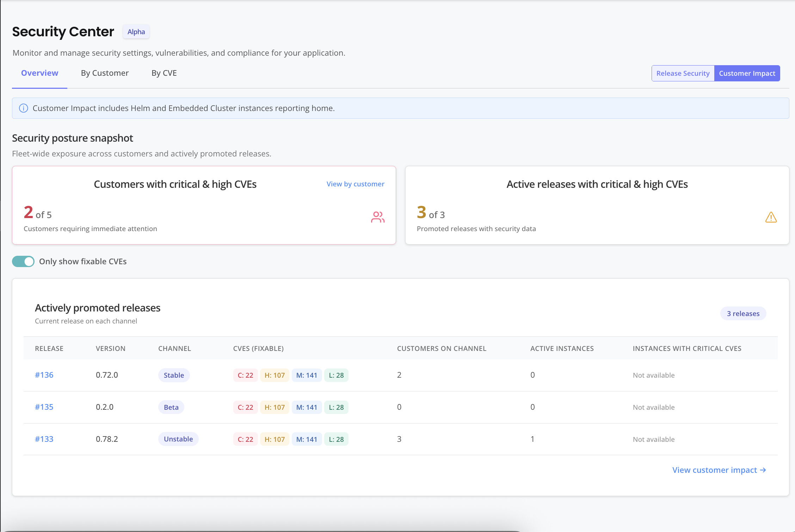
Task: Open the By Customer tab
Action: (x=105, y=73)
